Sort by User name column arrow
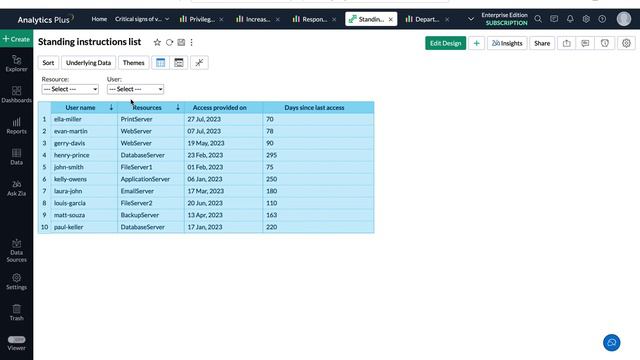This screenshot has height=360, width=640. coord(111,107)
